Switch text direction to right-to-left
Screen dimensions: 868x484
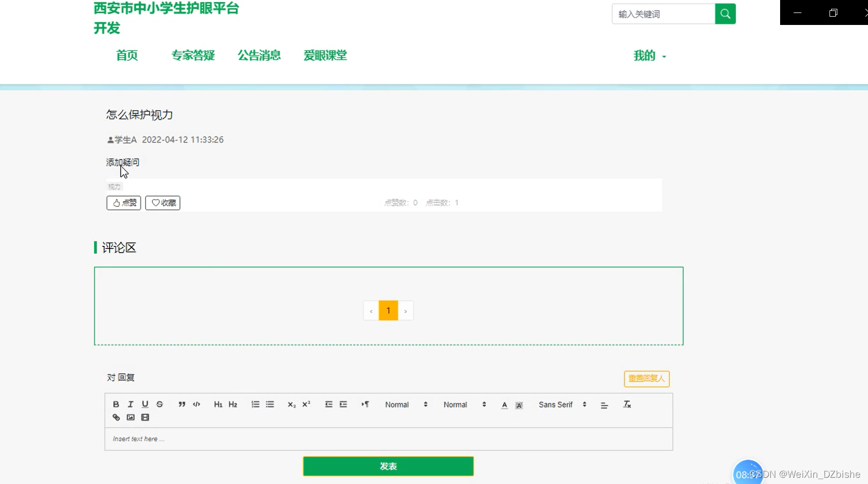coord(365,404)
